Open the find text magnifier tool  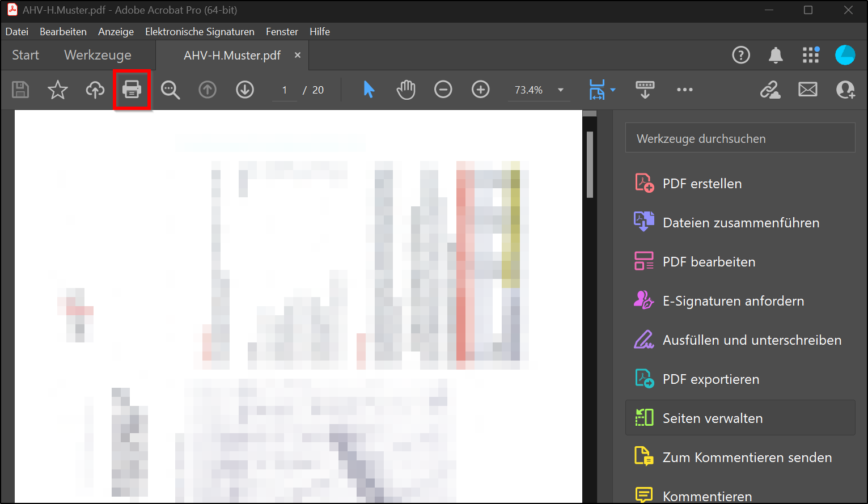click(x=170, y=90)
